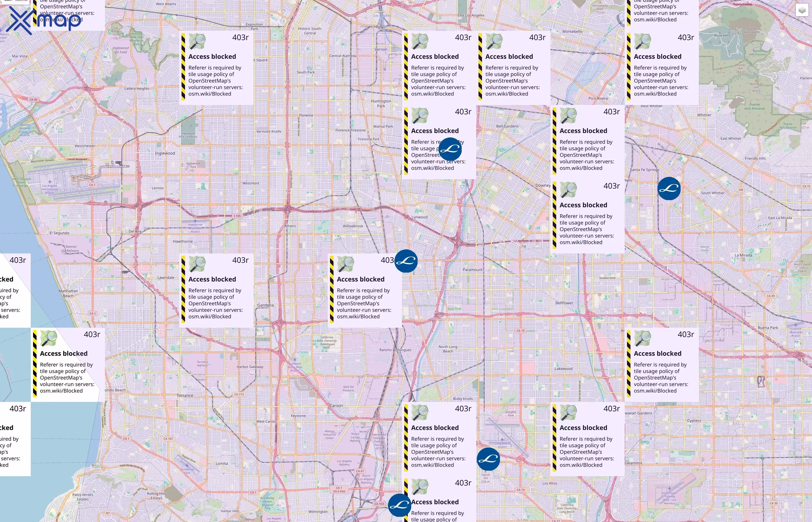Click the Friendly Hills label
Viewport: 812px width, 522px height.
755,158
